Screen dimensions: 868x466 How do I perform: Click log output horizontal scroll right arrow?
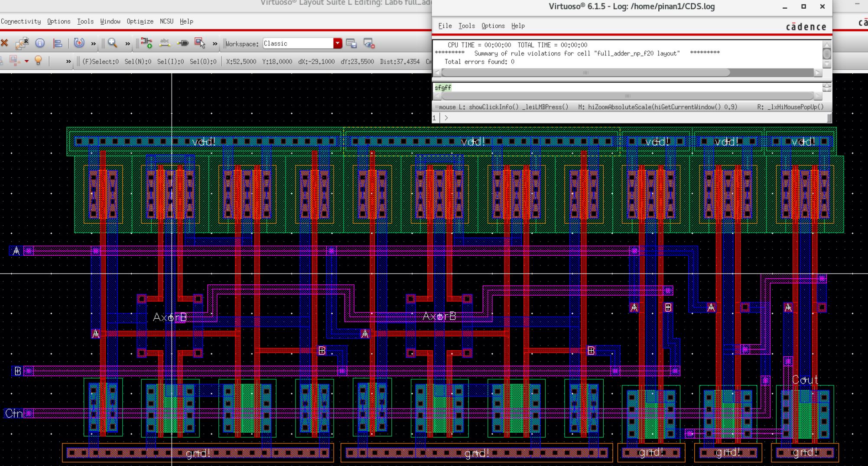coord(818,73)
